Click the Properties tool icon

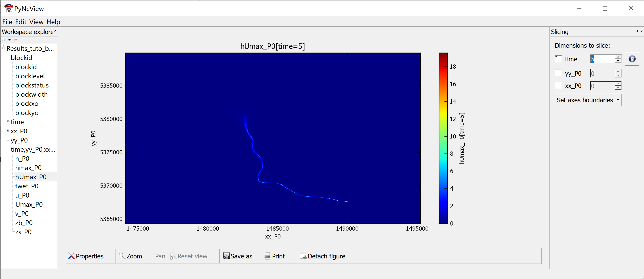tap(72, 256)
